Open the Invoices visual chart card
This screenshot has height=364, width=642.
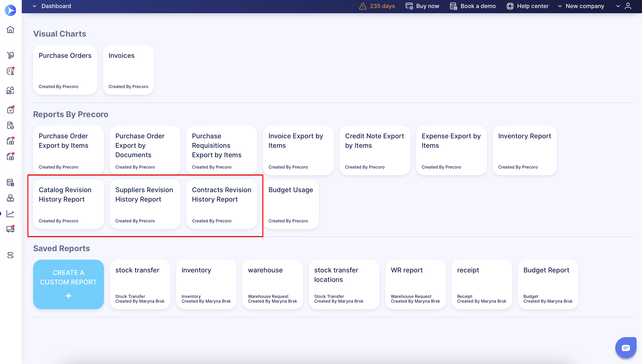[128, 70]
